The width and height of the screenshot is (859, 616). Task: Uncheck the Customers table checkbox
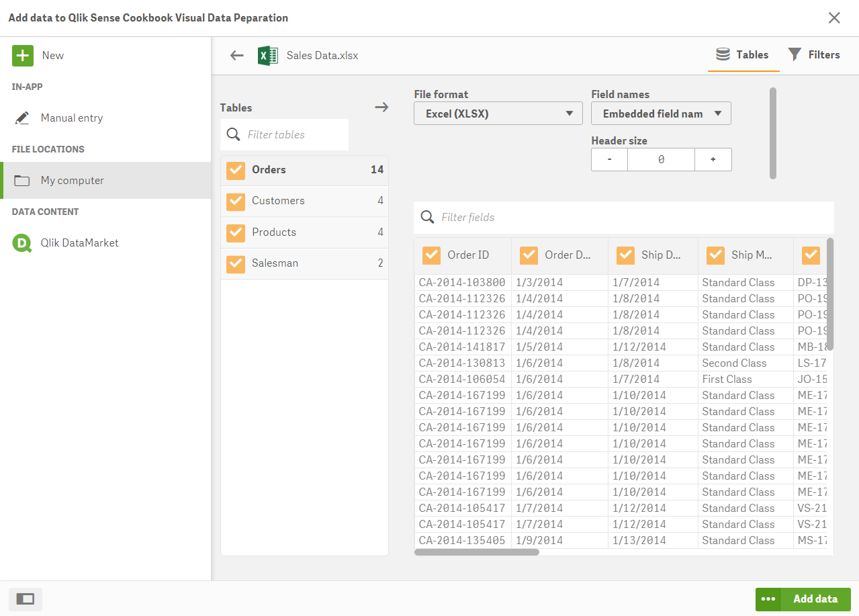236,201
